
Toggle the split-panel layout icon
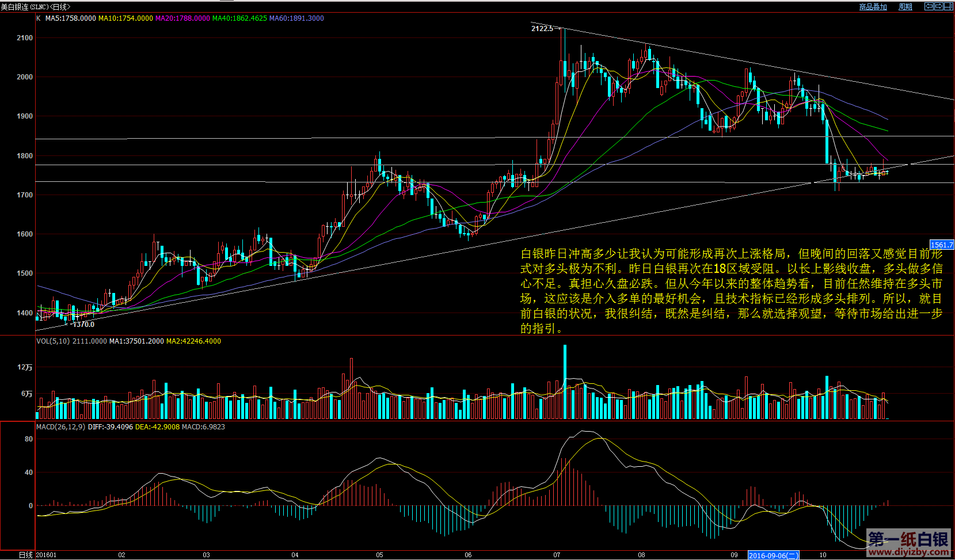(949, 6)
